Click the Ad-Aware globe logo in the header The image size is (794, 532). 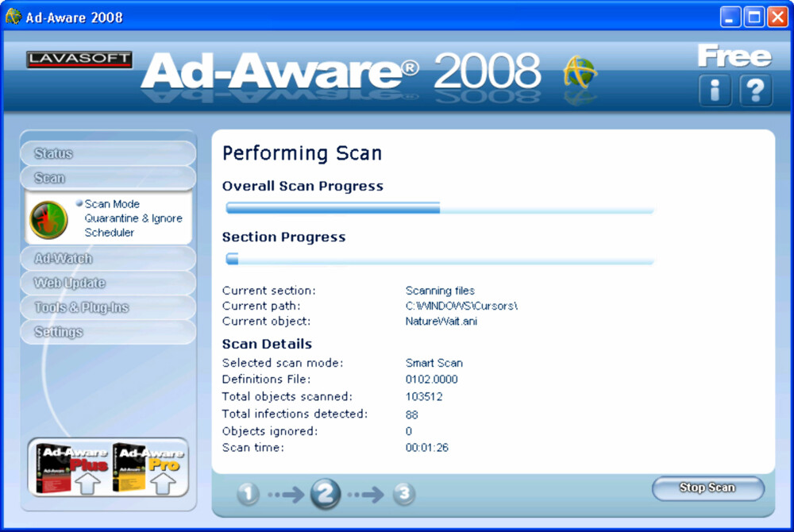[x=580, y=72]
